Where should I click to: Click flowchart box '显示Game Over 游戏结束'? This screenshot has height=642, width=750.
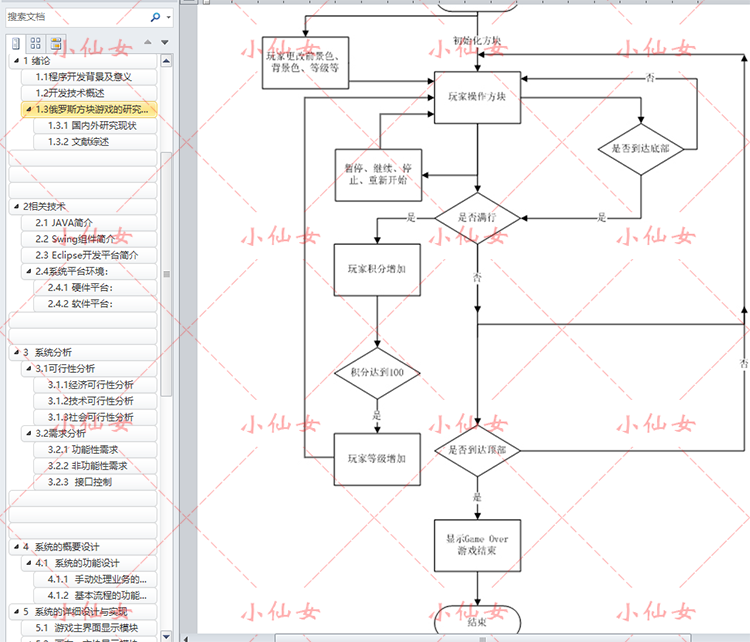(477, 545)
